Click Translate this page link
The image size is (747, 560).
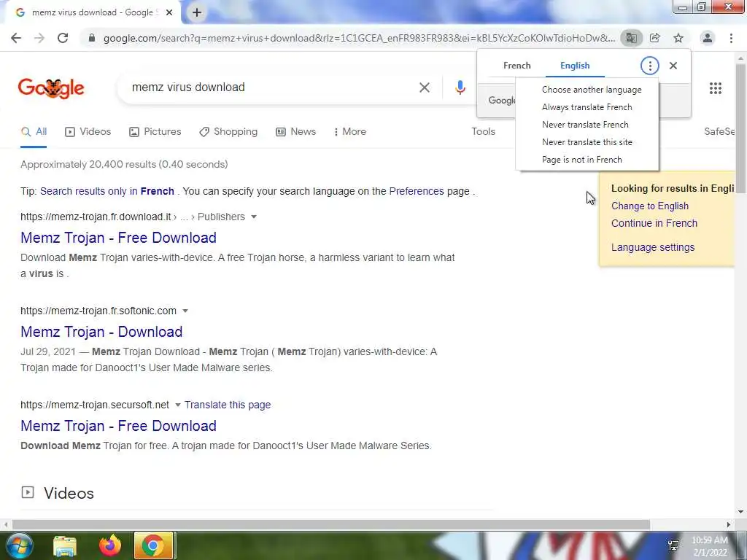coord(228,405)
